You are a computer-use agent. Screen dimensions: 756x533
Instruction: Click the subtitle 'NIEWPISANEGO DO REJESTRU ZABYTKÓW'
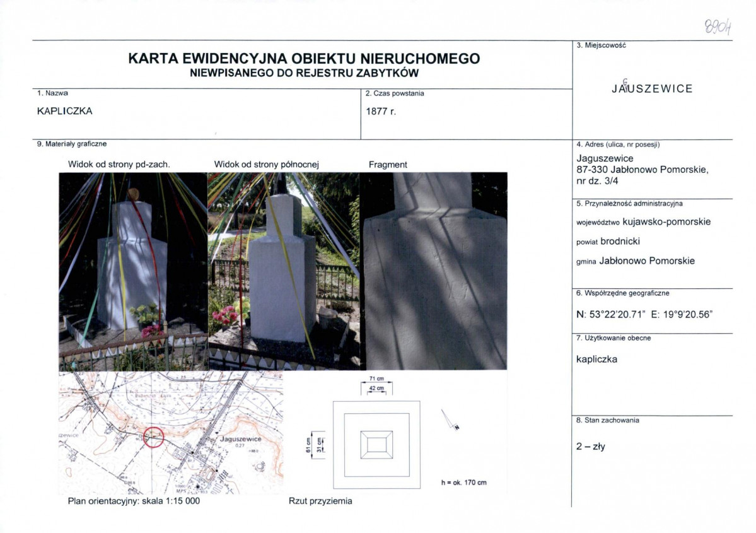(304, 73)
